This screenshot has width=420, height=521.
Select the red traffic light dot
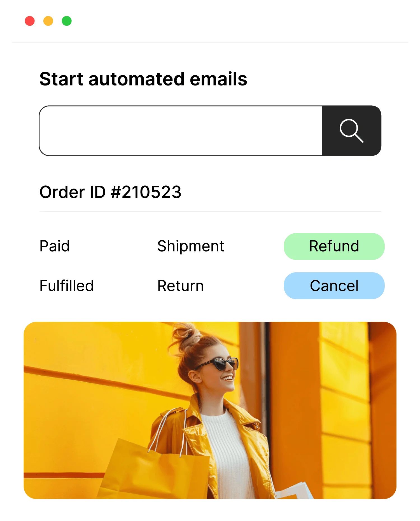(30, 20)
